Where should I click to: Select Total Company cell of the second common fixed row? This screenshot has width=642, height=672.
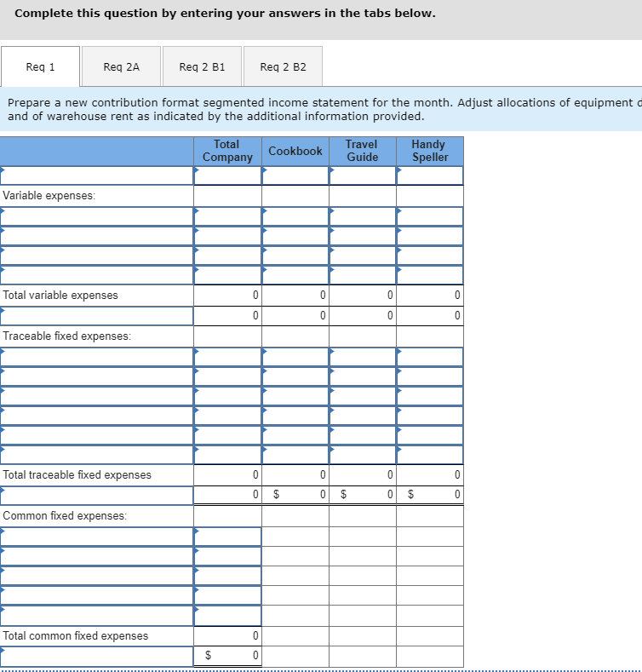227,556
